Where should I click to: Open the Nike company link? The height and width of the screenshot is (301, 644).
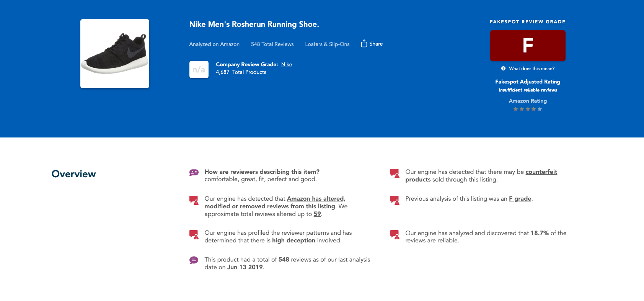(287, 64)
